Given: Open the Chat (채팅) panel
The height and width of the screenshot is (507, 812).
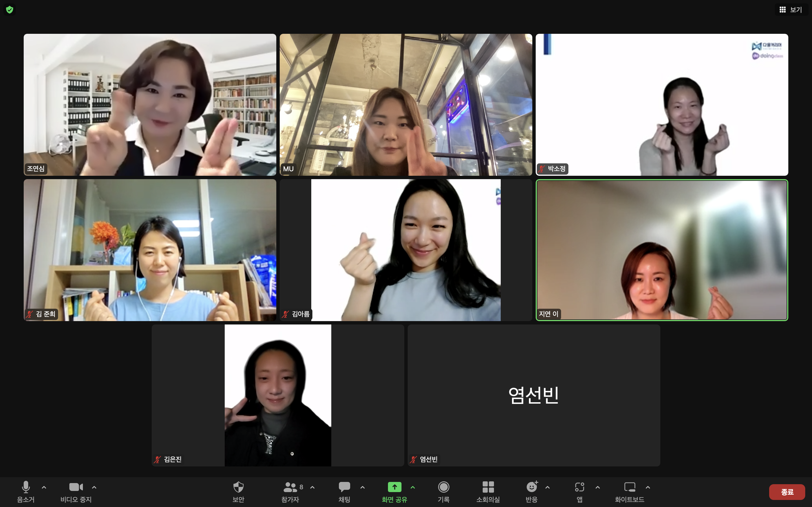Looking at the screenshot, I should [344, 487].
